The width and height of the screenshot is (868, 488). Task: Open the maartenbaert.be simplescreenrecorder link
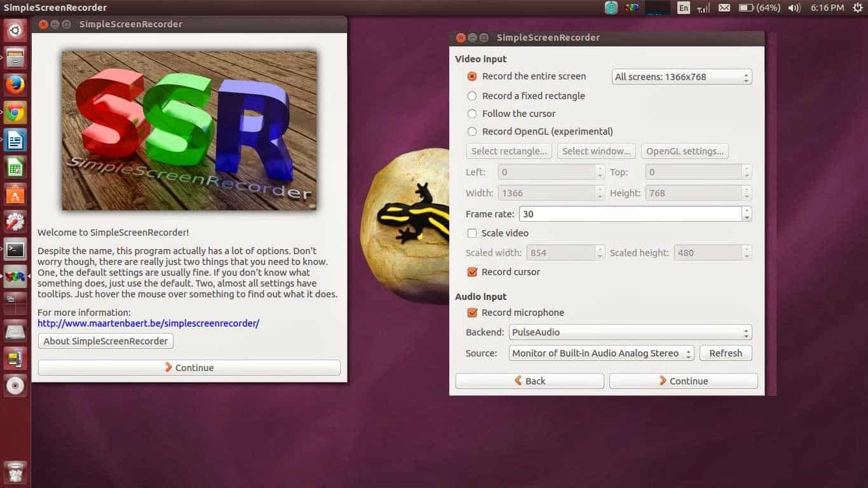[x=148, y=323]
